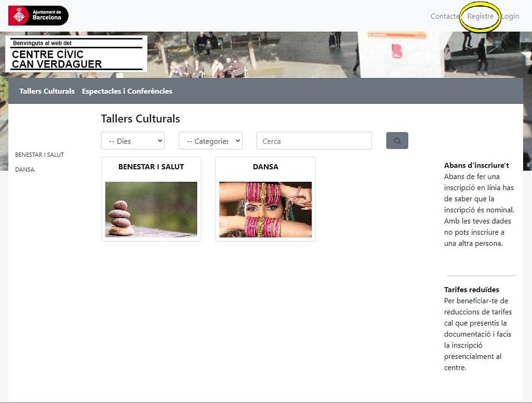Click the BENESTAR I SALUT card title
This screenshot has width=532, height=403.
151,167
